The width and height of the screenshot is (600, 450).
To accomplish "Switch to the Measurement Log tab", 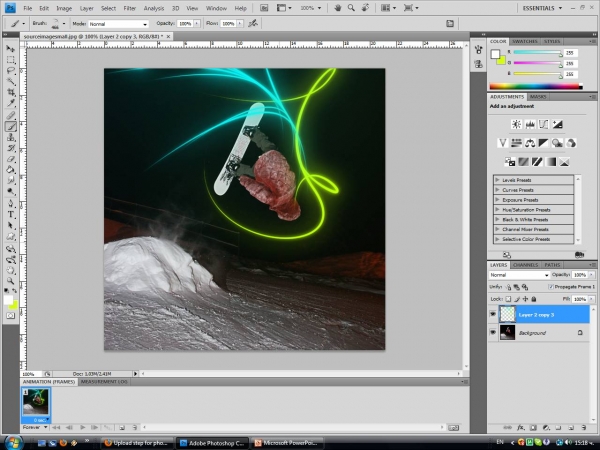I will [x=104, y=382].
